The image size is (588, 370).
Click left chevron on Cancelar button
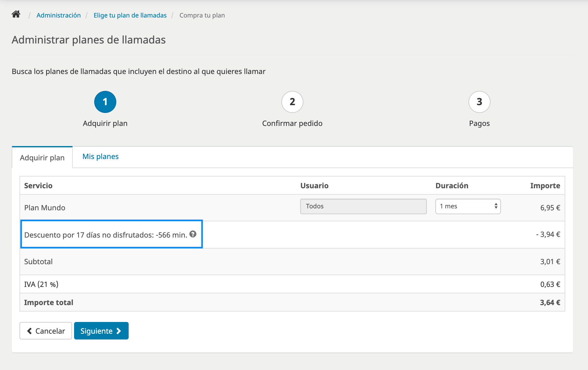pyautogui.click(x=30, y=331)
